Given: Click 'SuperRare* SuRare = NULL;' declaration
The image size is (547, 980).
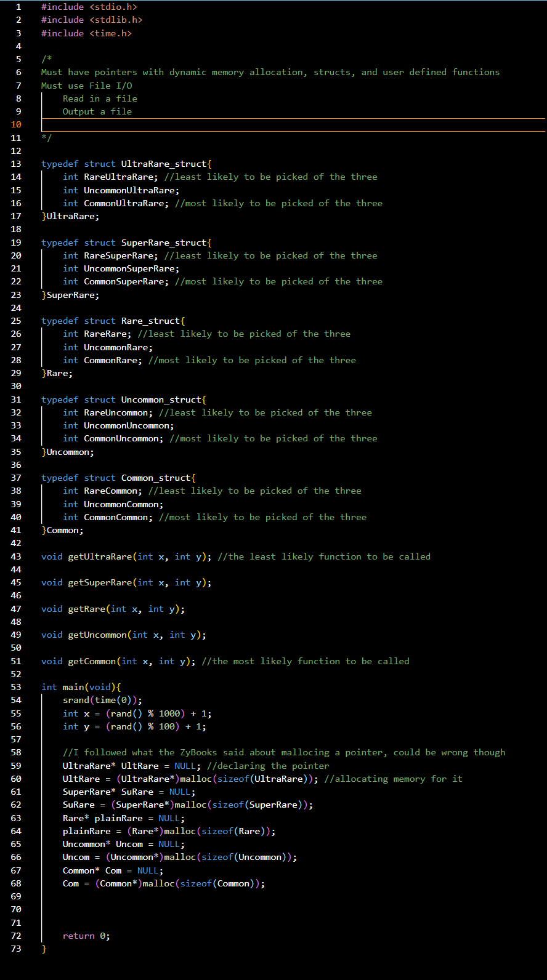Looking at the screenshot, I should click(x=129, y=792).
